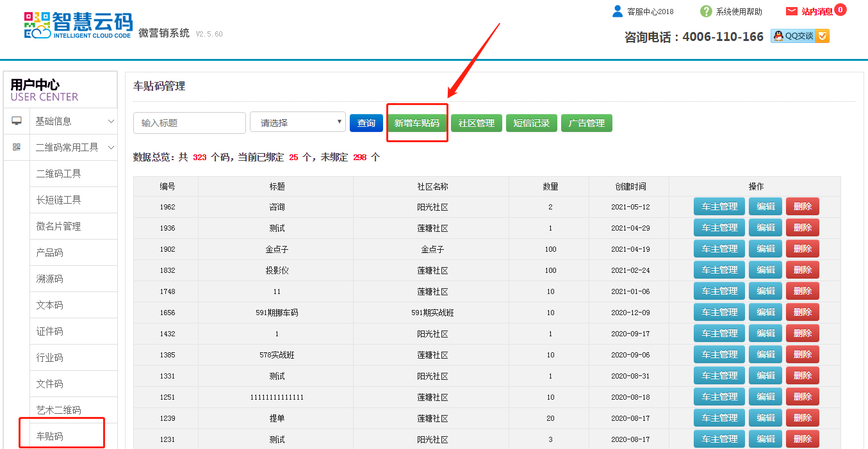Click the green system help checkmark icon
Viewport: 868px width, 449px height.
tap(706, 11)
